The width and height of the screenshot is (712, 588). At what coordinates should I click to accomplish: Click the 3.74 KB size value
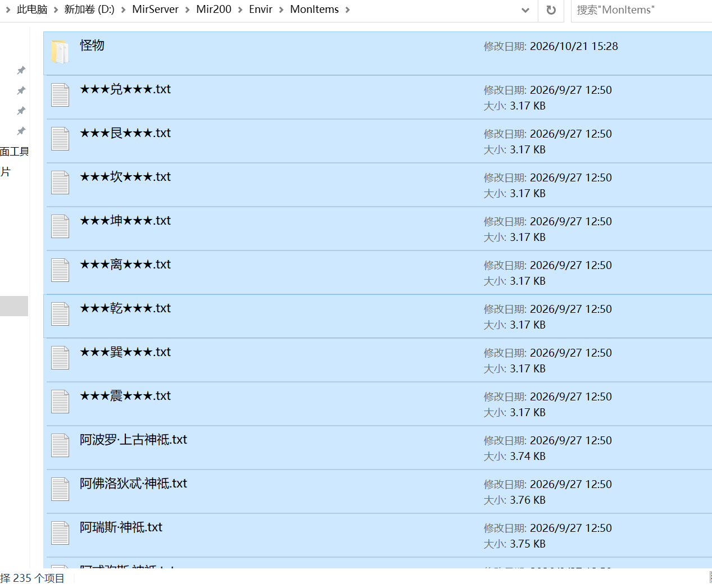point(528,457)
